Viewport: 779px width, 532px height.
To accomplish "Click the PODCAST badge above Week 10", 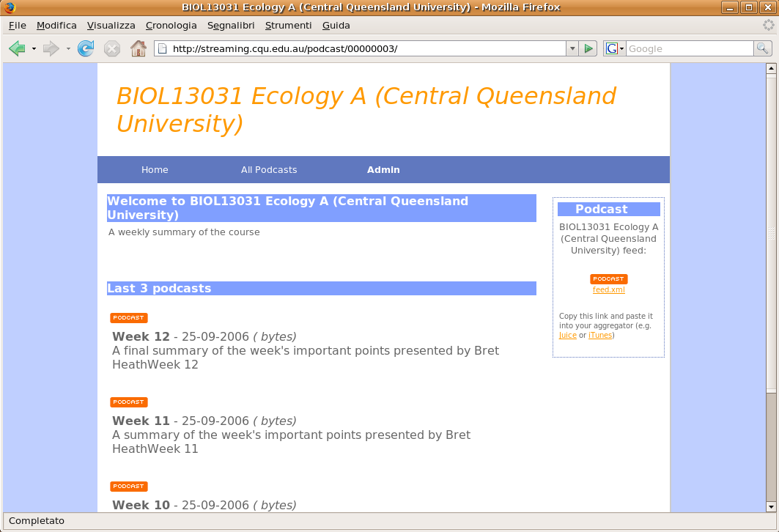I will [x=128, y=486].
